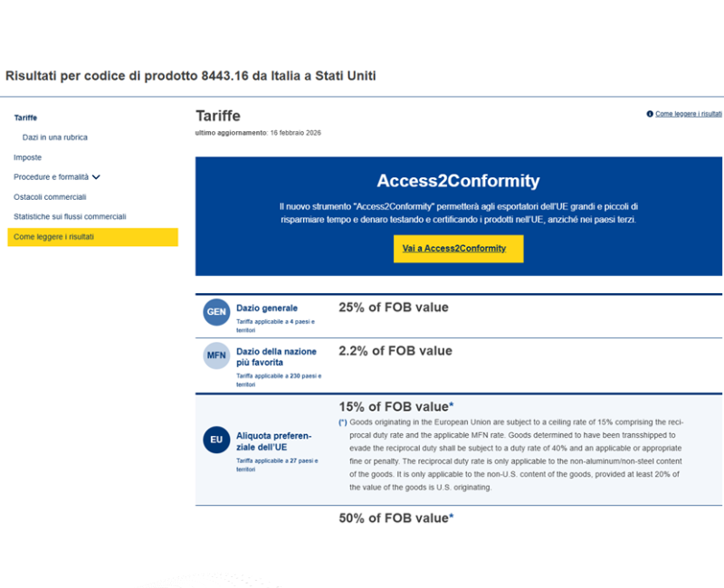Open Ostacoli commerciali section
The height and width of the screenshot is (588, 724).
pos(50,196)
